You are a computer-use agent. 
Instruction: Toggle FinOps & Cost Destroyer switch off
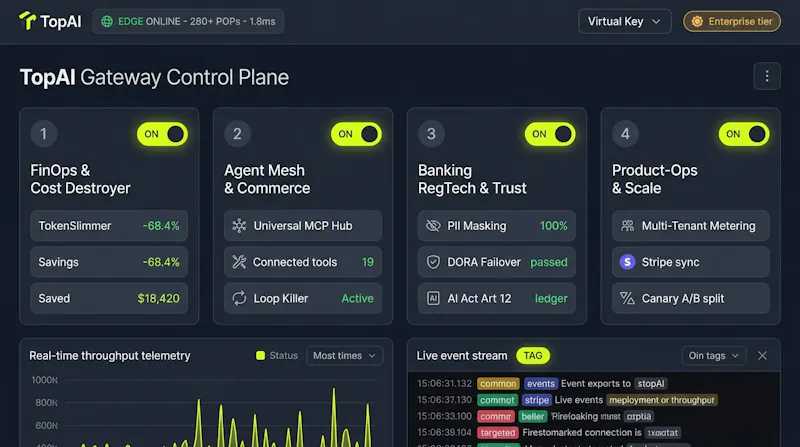pyautogui.click(x=162, y=134)
